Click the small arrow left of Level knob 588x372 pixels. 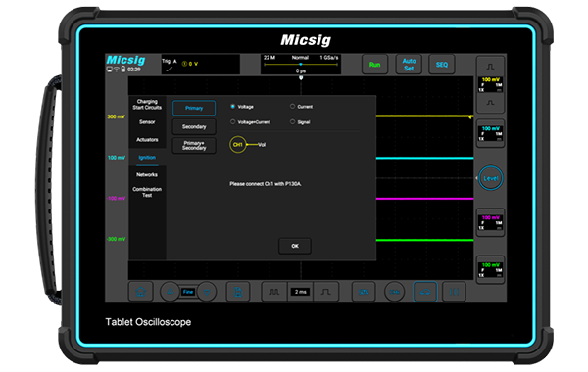pyautogui.click(x=476, y=178)
